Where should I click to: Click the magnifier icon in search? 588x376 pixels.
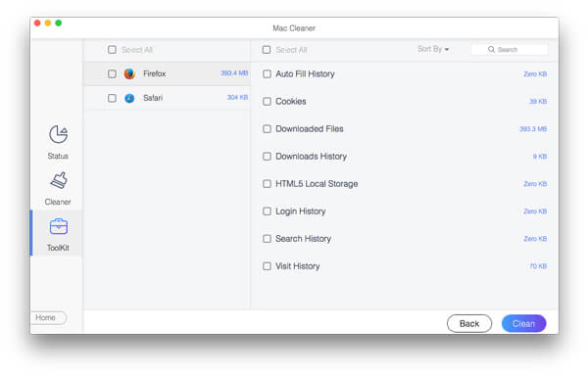tap(491, 49)
